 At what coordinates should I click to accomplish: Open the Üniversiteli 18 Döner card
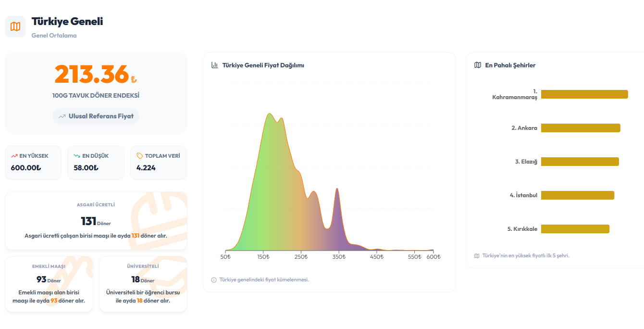tap(143, 284)
